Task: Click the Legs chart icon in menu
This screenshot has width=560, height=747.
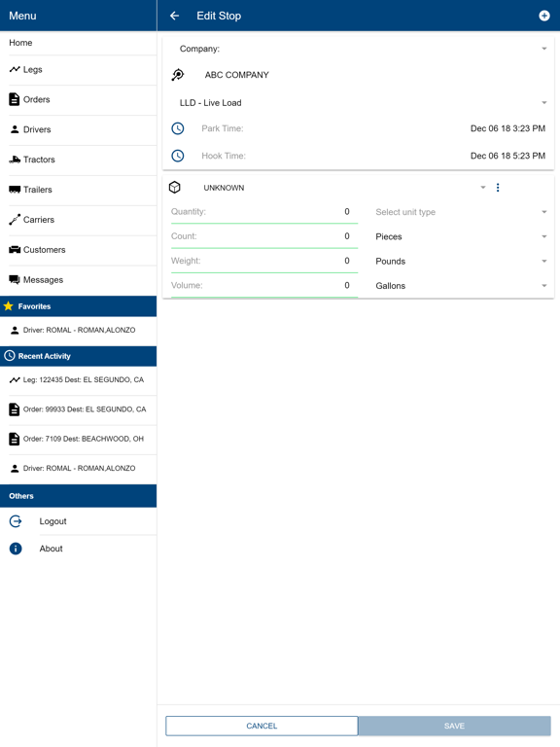Action: point(15,70)
